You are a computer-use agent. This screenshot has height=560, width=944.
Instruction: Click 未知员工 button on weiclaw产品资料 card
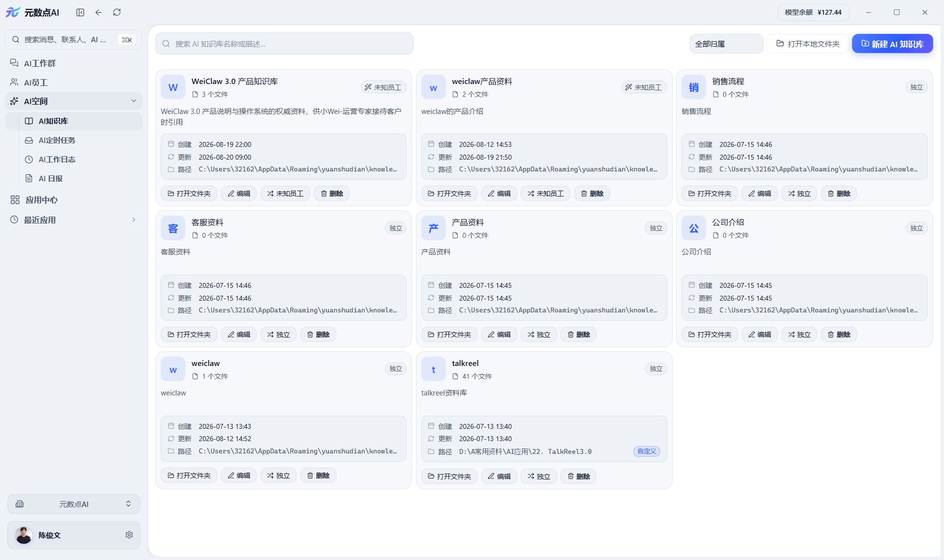pos(545,194)
